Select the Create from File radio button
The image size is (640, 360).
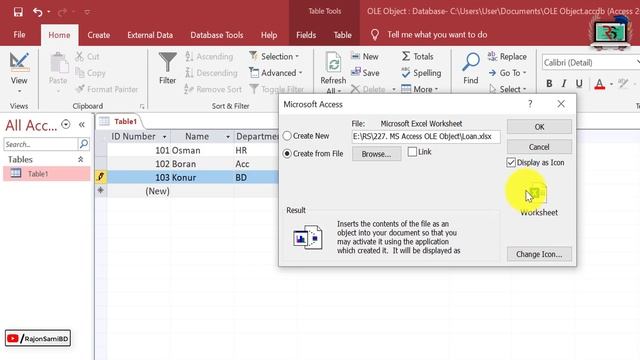coord(287,153)
